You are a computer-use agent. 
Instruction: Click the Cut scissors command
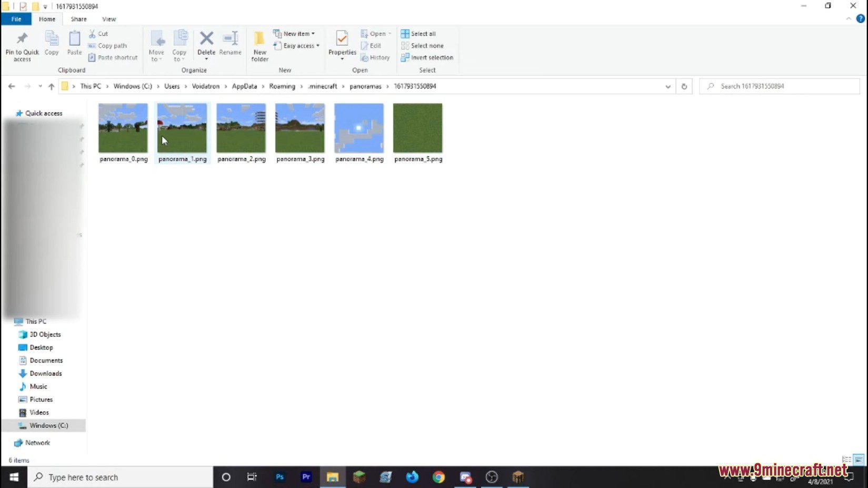pos(98,34)
